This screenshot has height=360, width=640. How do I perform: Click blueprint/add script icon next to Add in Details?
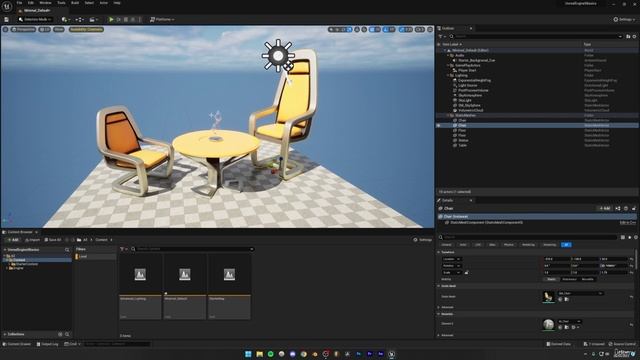pos(618,209)
